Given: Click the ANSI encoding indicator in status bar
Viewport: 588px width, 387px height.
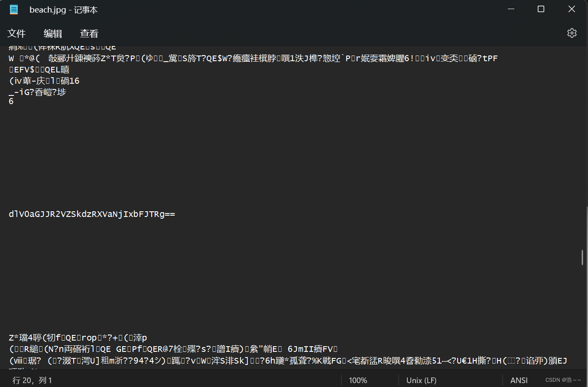Looking at the screenshot, I should pyautogui.click(x=519, y=380).
